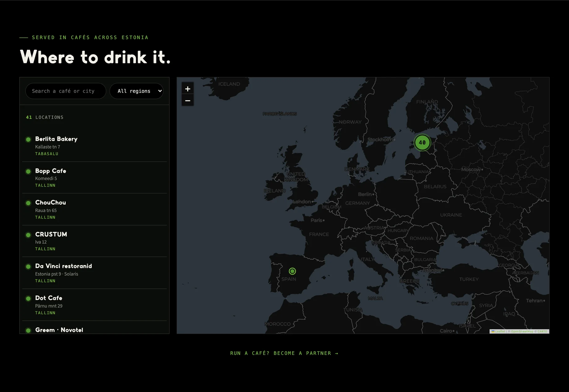Focus the Search a café or city field

point(66,91)
